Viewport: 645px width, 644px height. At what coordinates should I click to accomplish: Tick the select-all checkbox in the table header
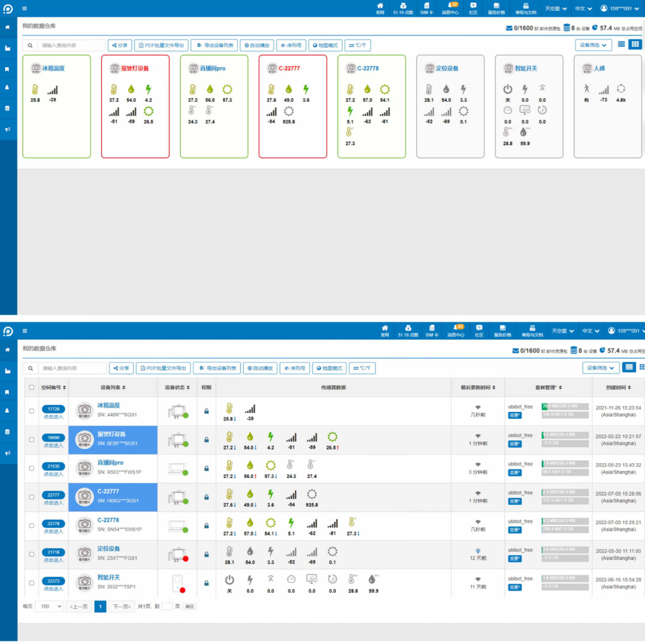click(x=32, y=387)
